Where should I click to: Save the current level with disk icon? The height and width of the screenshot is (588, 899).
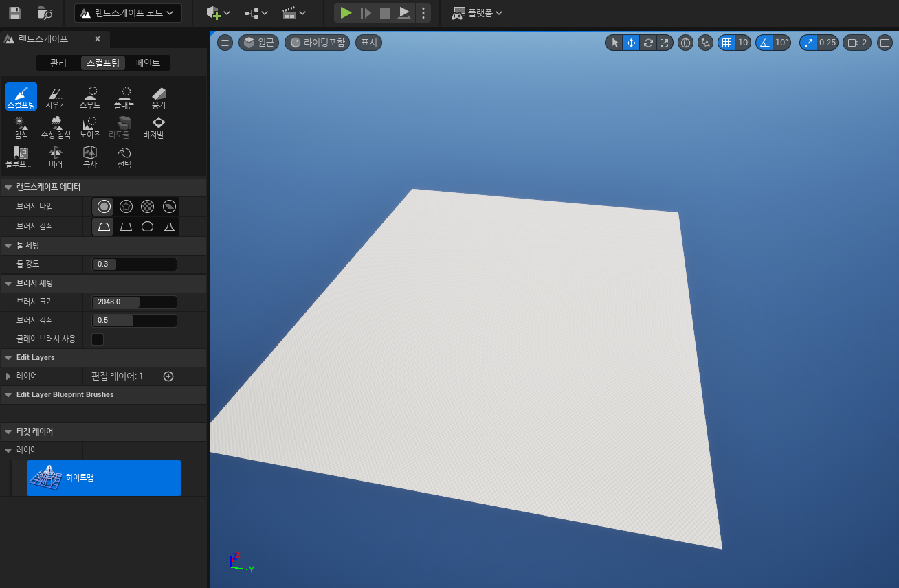click(15, 12)
